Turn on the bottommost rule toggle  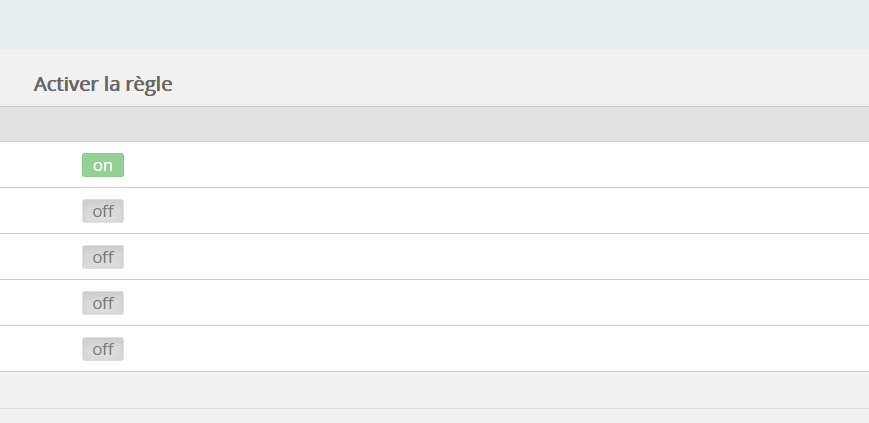tap(103, 349)
